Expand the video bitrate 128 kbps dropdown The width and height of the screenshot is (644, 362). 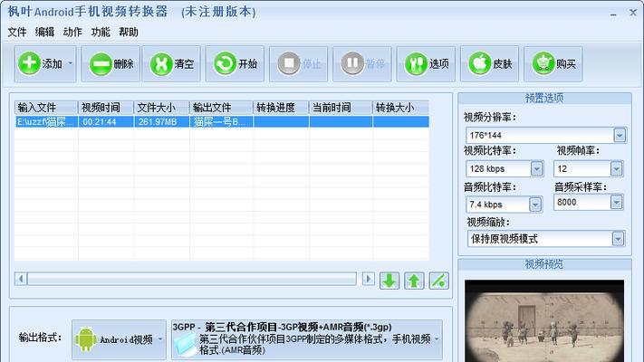point(536,168)
